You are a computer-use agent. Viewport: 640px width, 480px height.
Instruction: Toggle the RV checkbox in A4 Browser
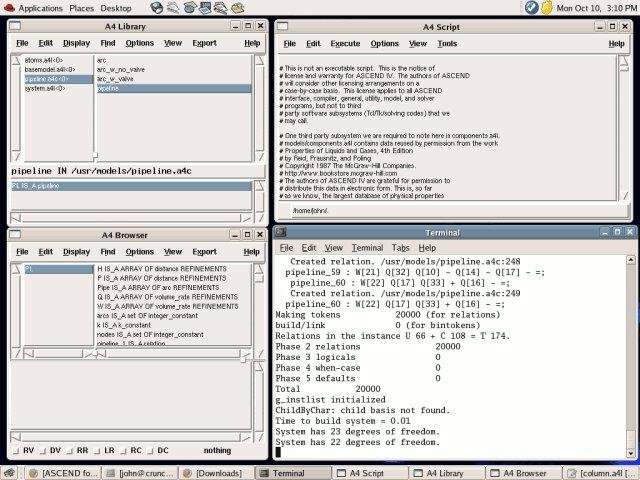point(16,451)
